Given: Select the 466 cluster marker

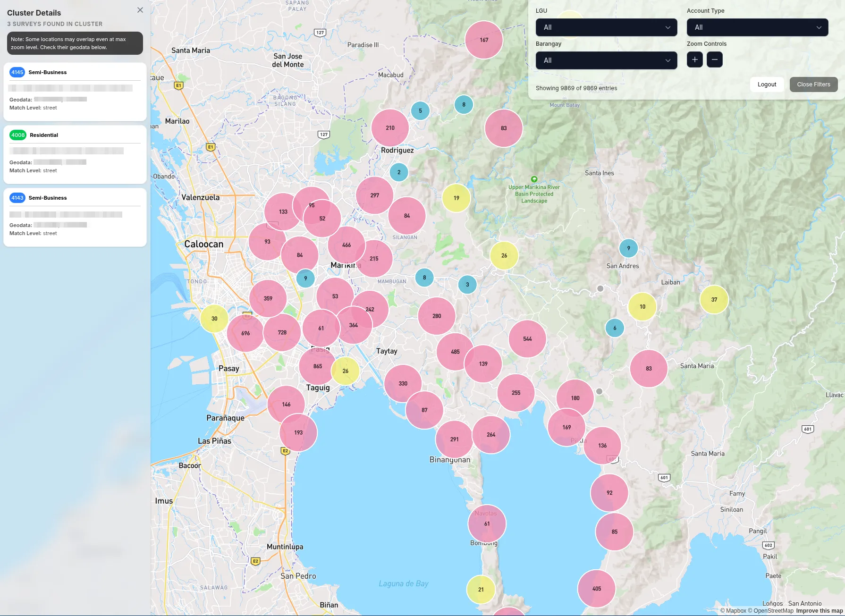Looking at the screenshot, I should pos(346,245).
